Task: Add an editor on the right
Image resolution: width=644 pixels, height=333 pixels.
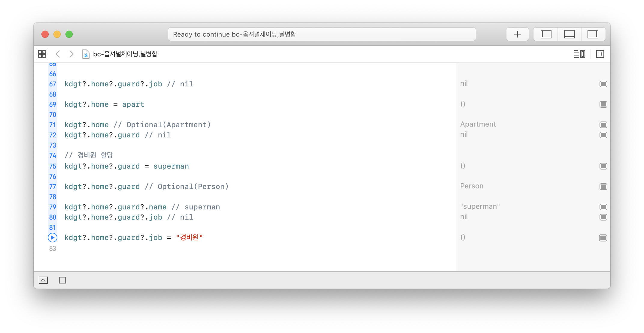Action: (600, 54)
